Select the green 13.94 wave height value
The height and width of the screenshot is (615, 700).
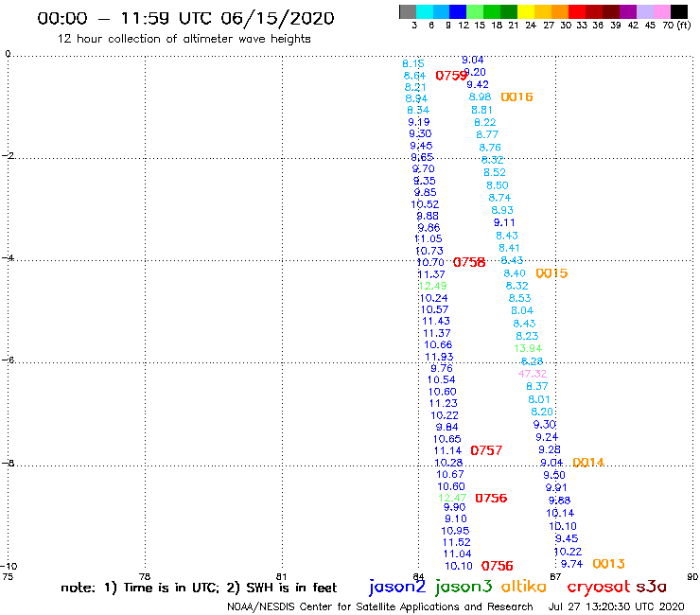point(528,348)
